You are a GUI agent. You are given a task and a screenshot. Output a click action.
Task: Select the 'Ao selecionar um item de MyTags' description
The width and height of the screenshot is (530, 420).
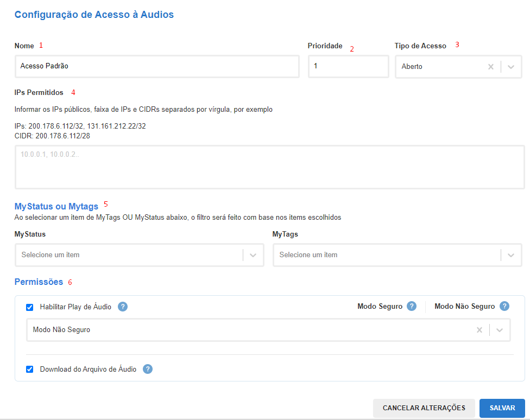point(178,218)
